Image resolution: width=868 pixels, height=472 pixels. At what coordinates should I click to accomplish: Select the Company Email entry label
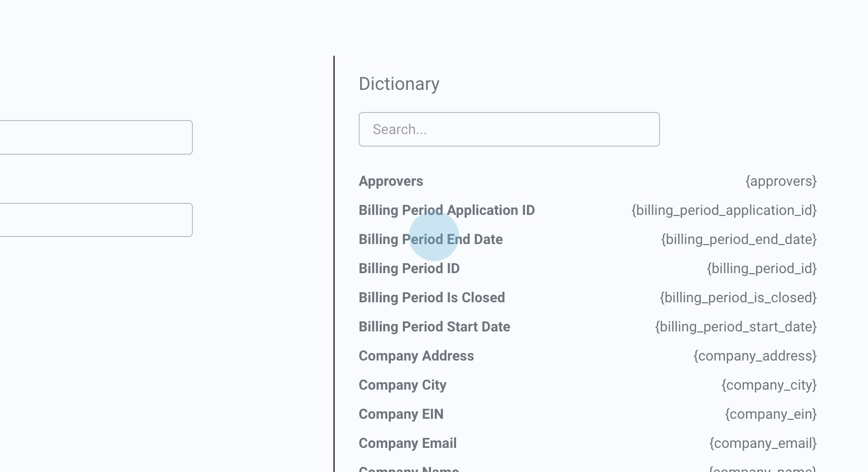[407, 443]
